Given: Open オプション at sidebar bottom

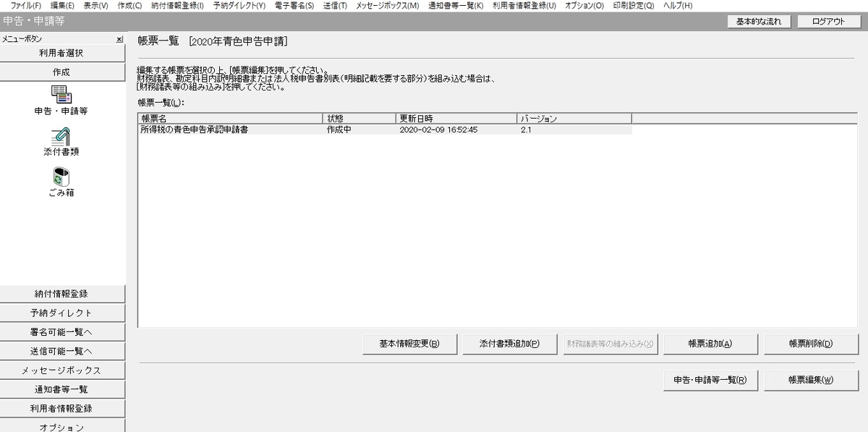Looking at the screenshot, I should (61, 427).
